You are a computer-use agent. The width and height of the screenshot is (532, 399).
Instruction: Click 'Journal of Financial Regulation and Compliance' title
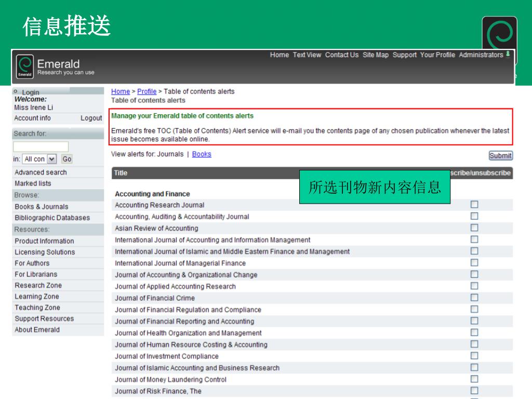click(x=188, y=310)
